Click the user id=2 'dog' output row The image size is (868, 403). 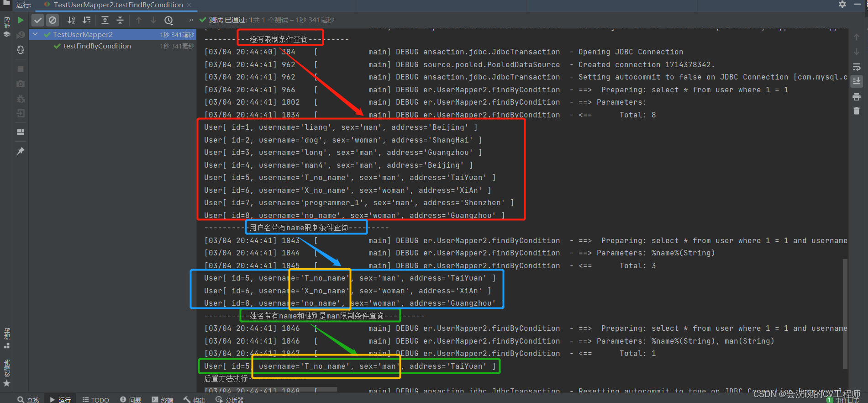coord(343,140)
